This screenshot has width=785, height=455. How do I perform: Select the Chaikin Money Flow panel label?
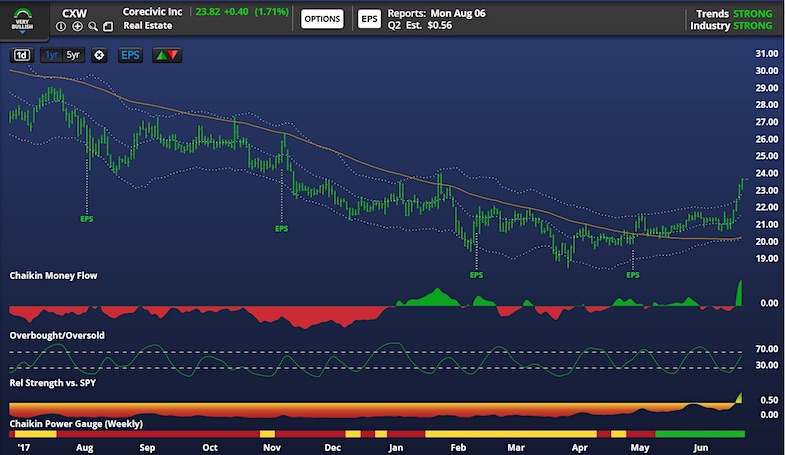tap(54, 275)
